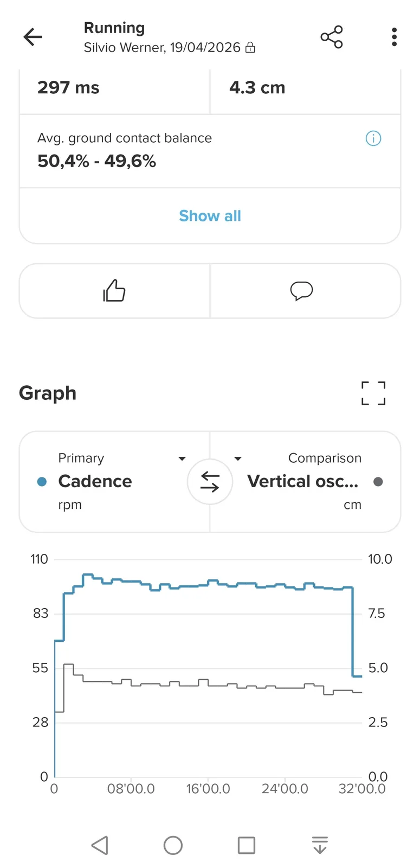The width and height of the screenshot is (420, 868).
Task: Open the share icon
Action: tap(331, 37)
